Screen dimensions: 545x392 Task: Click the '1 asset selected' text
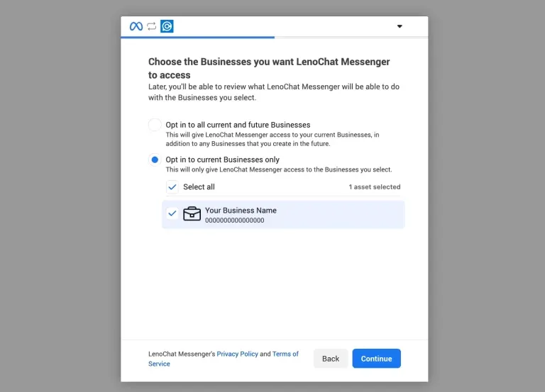click(375, 187)
